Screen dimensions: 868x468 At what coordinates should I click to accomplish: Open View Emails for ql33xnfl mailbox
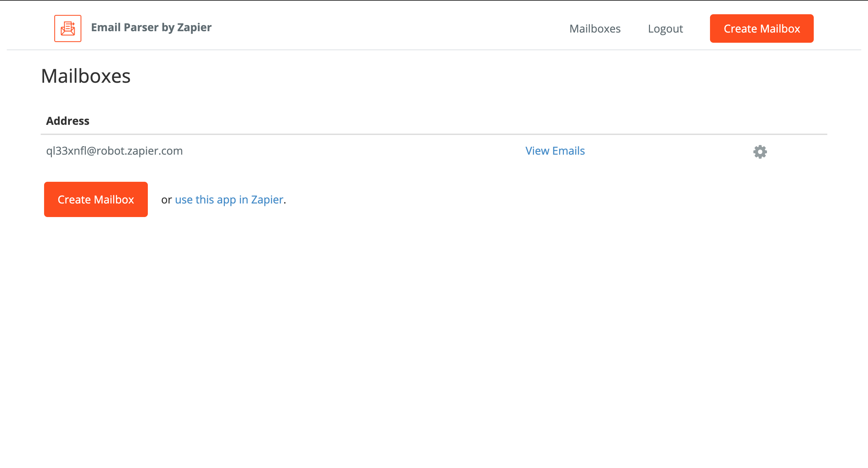[x=555, y=151]
